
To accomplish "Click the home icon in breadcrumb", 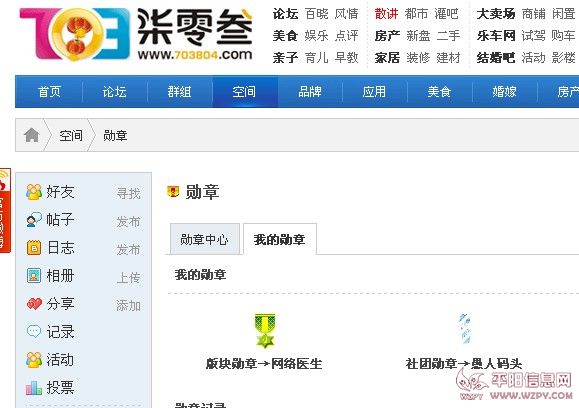I will [x=32, y=135].
